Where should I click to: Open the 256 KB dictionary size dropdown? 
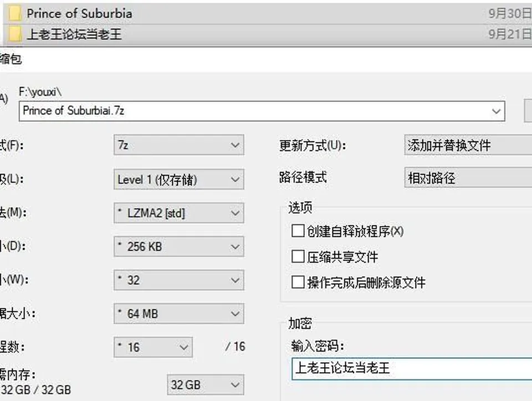coord(179,246)
